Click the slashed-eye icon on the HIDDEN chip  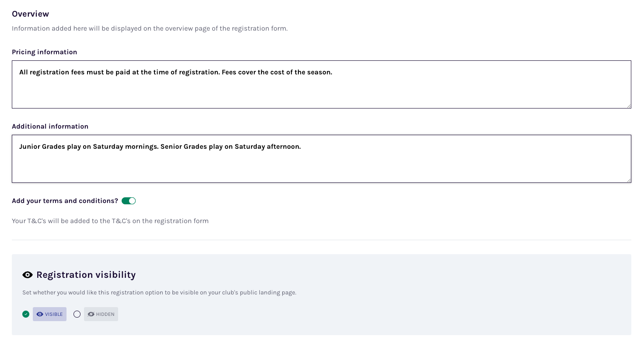coord(91,314)
